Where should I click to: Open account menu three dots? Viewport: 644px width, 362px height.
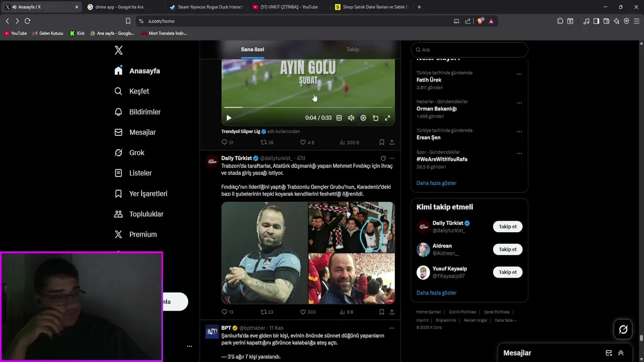tap(190, 346)
